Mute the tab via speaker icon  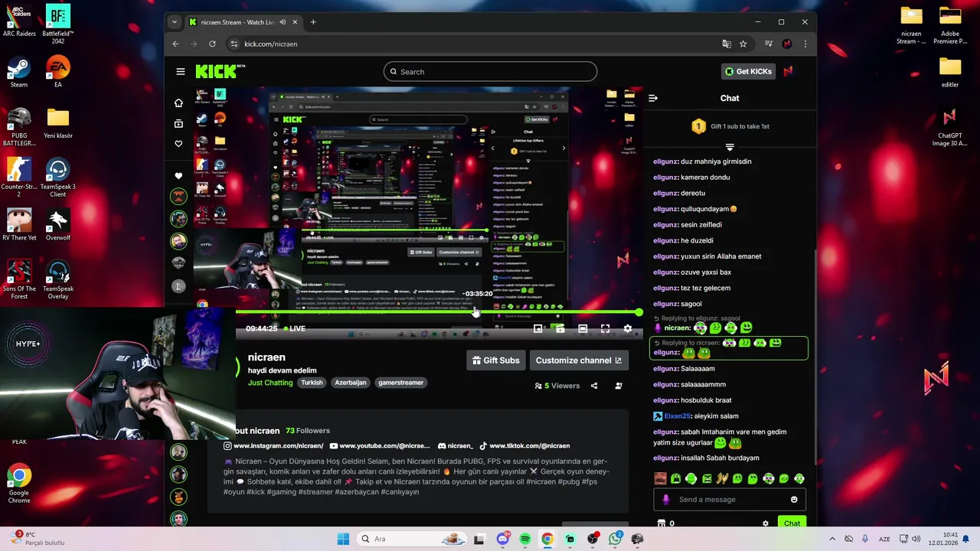point(283,22)
